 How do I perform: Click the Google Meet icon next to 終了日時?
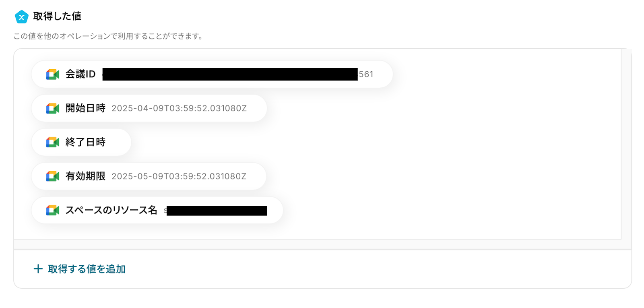pos(53,142)
